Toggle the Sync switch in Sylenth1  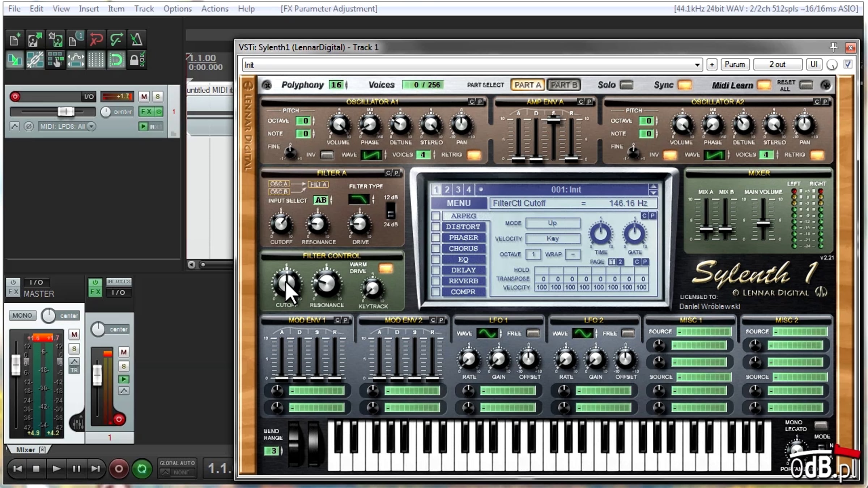[x=685, y=85]
